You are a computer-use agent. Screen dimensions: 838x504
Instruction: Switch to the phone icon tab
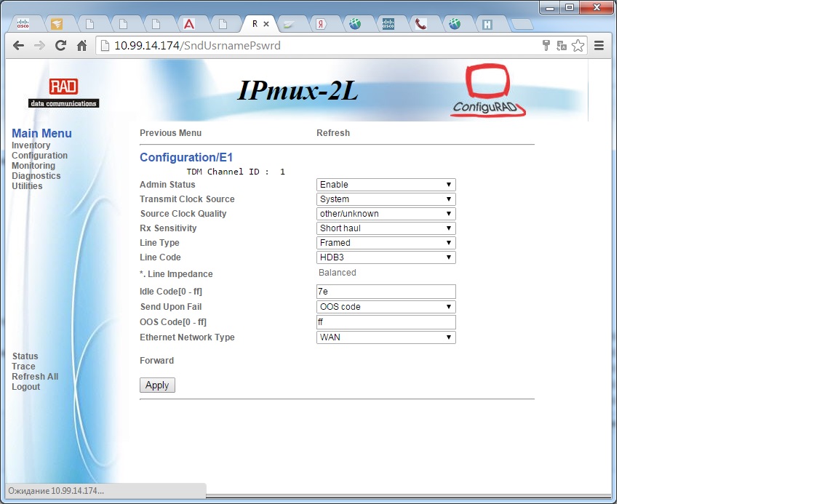[420, 24]
